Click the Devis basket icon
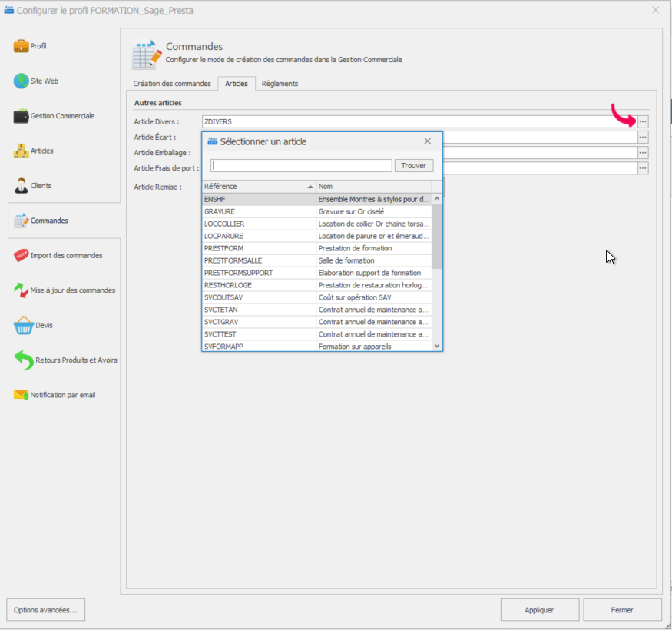The height and width of the screenshot is (630, 672). (22, 326)
